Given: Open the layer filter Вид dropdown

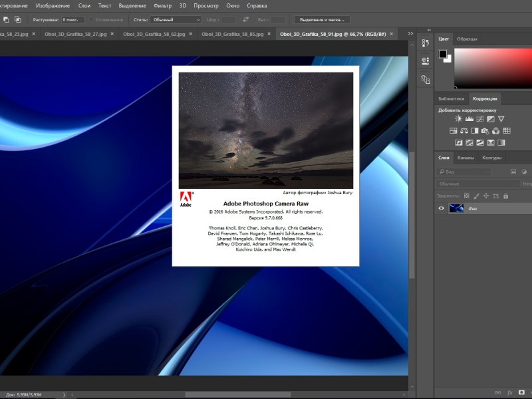Looking at the screenshot, I should point(464,172).
